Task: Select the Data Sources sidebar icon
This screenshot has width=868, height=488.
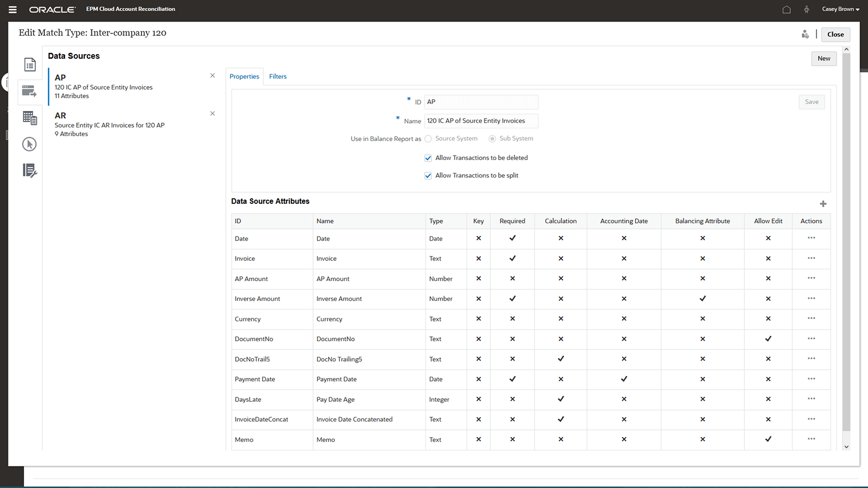Action: click(x=29, y=91)
